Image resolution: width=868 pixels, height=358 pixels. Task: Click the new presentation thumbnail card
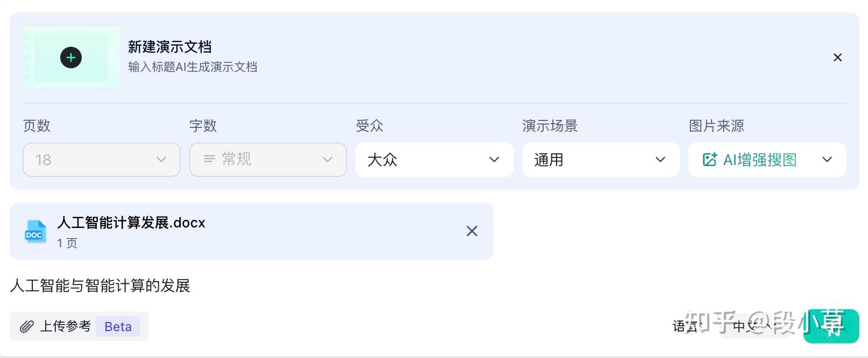71,58
